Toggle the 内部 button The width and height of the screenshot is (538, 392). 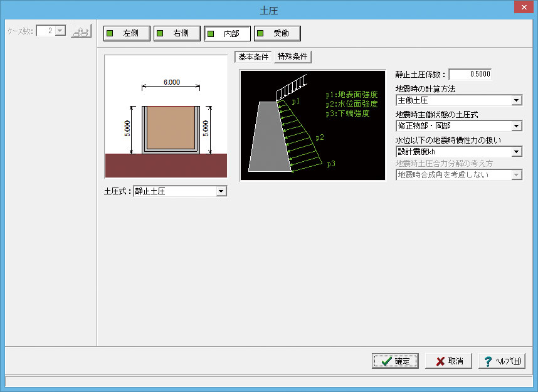[x=227, y=34]
